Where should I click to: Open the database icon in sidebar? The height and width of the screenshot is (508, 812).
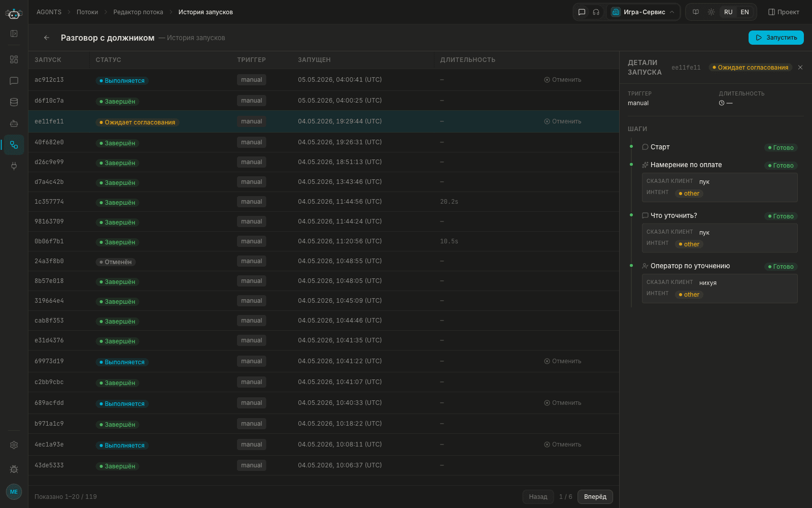coord(14,102)
